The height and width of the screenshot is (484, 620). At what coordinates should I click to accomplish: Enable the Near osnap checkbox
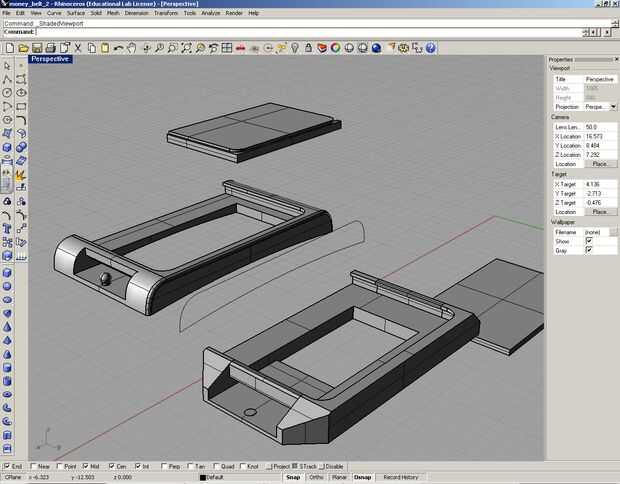34,466
